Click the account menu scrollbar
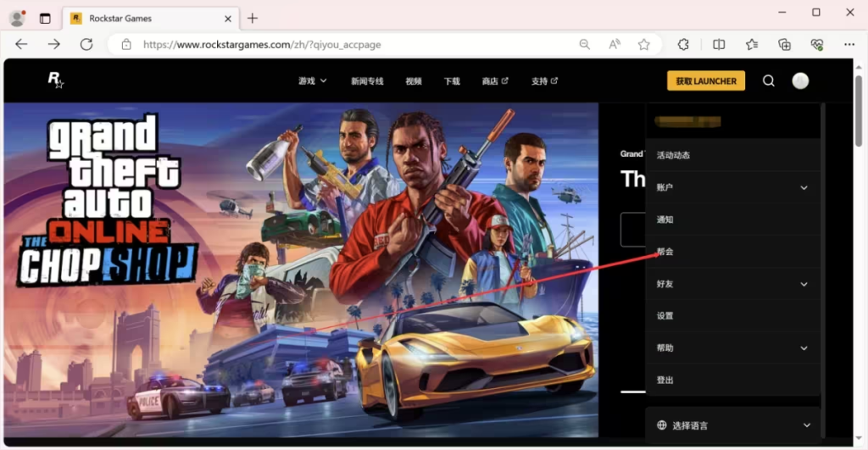The height and width of the screenshot is (450, 868). tap(823, 271)
